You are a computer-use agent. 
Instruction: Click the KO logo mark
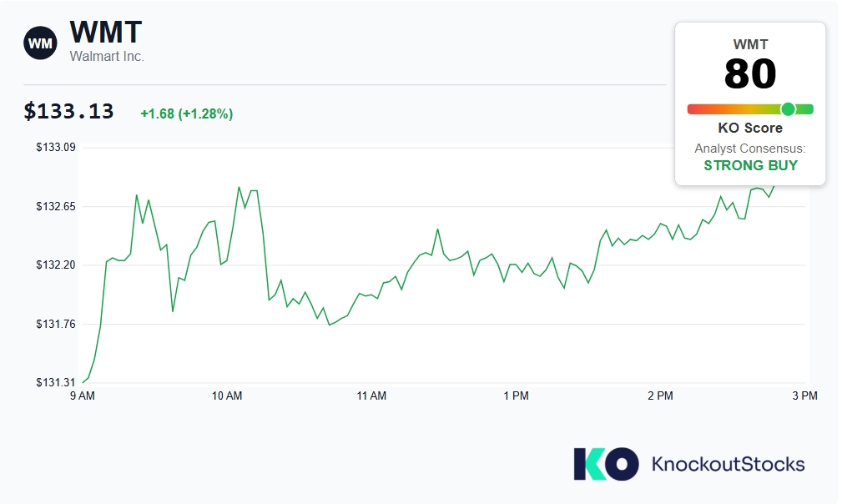coord(606,464)
